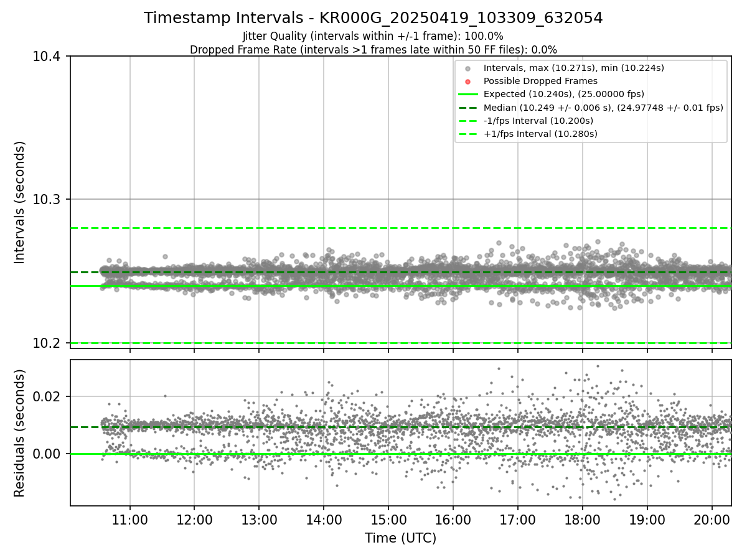Click the plot title 'Timestamp Intervals - KR000G_20250419_103309_632054'
The height and width of the screenshot is (560, 747).
click(373, 18)
